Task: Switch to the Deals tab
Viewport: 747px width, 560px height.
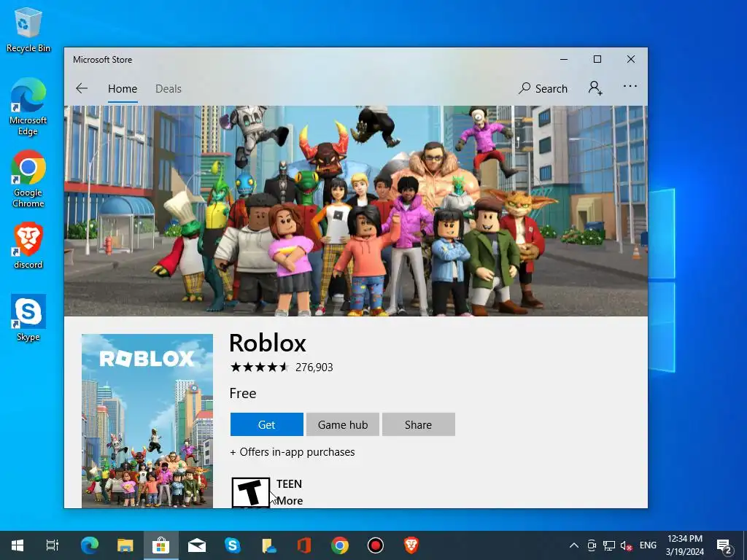Action: click(169, 88)
